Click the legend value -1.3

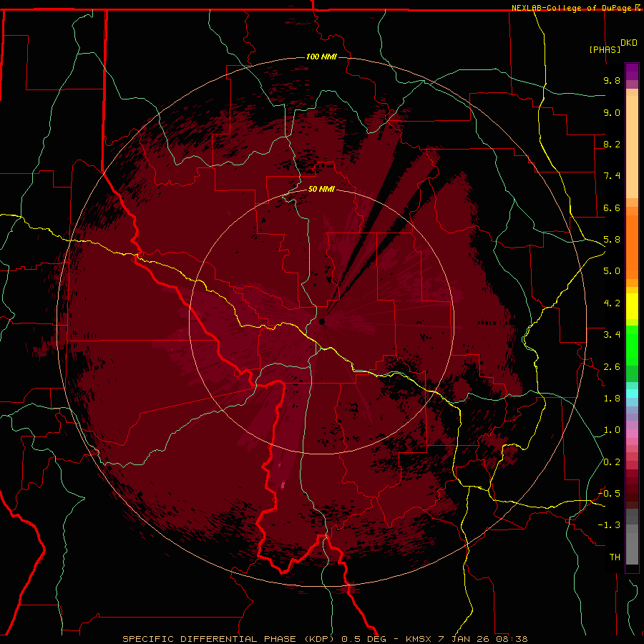point(609,525)
